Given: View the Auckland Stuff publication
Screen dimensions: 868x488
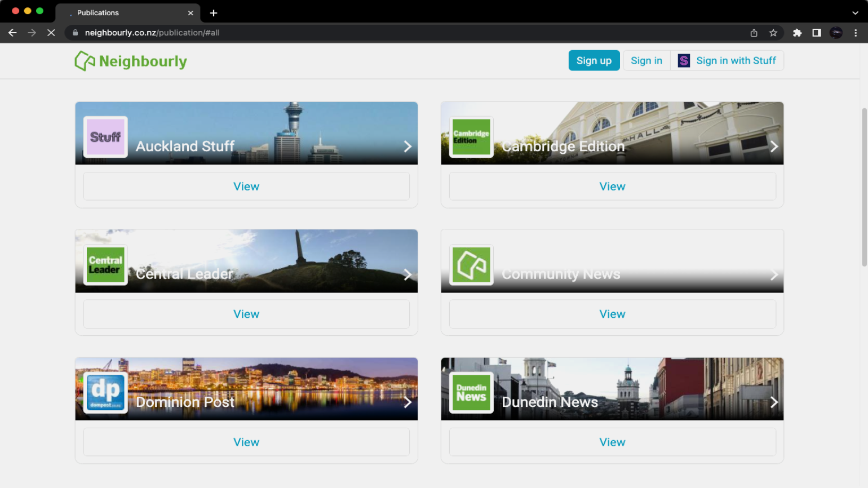Looking at the screenshot, I should pos(246,187).
